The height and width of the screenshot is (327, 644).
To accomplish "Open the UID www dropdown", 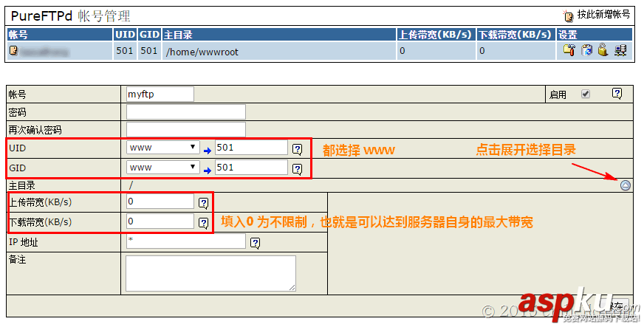I will tap(163, 148).
